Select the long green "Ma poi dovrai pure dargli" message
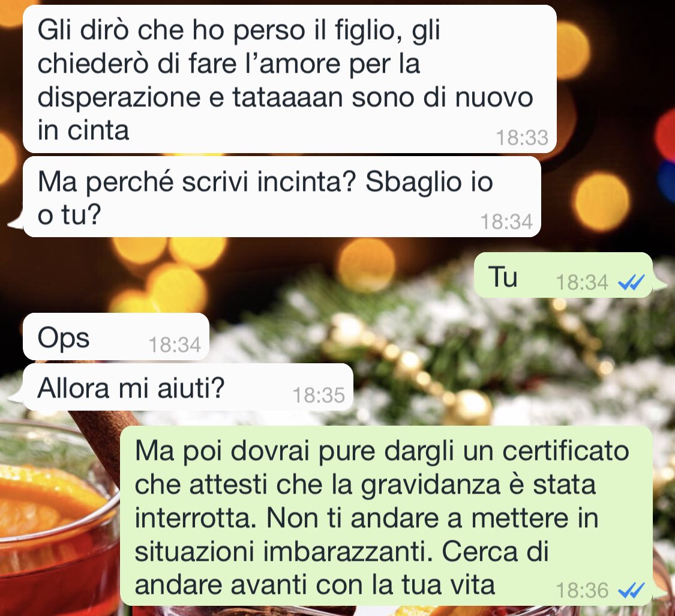Viewport: 675px width, 616px height. coord(386,516)
